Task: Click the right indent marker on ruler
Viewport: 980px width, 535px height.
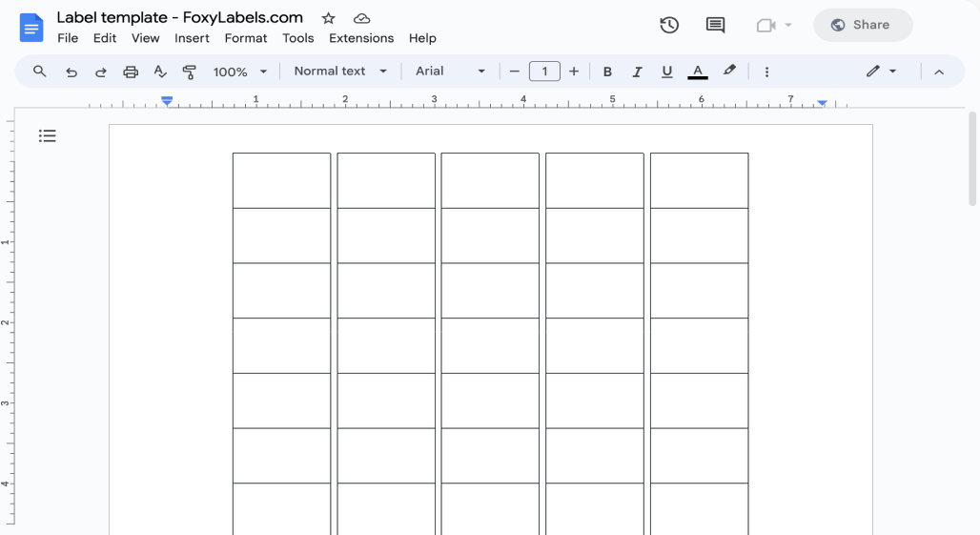Action: click(x=822, y=102)
